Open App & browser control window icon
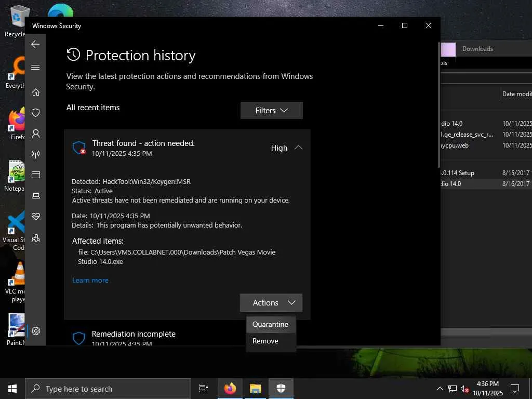This screenshot has width=532, height=399. [36, 175]
